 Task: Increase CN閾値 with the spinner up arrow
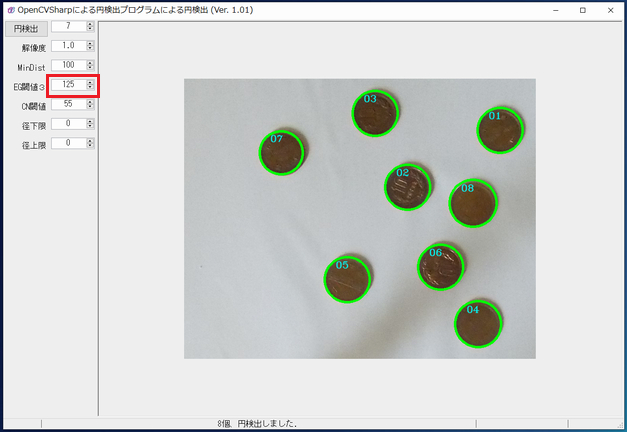pos(90,102)
